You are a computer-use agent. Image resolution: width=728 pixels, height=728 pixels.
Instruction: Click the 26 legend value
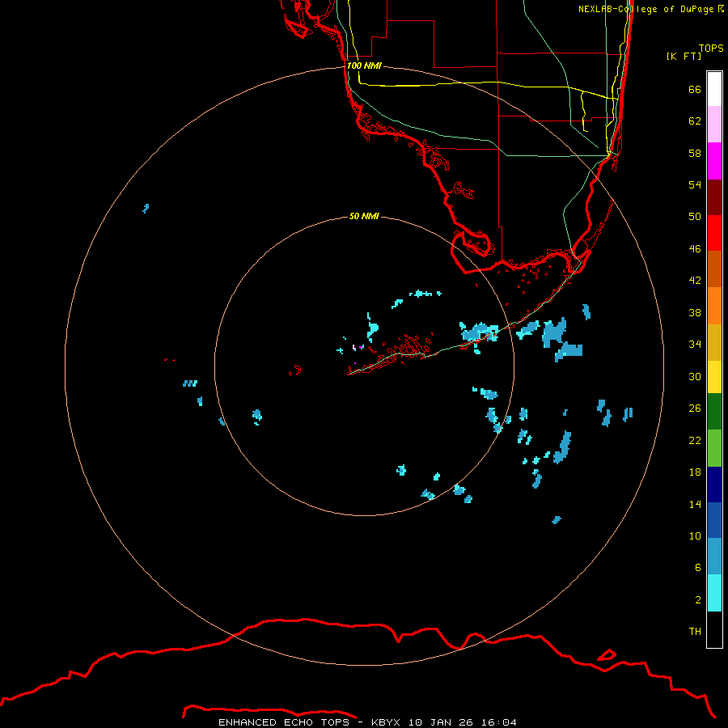click(695, 408)
